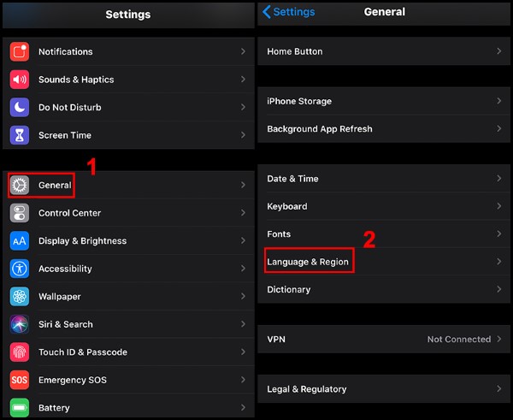Tap the Emergency SOS icon
Screen dimensions: 513x420
[20, 380]
